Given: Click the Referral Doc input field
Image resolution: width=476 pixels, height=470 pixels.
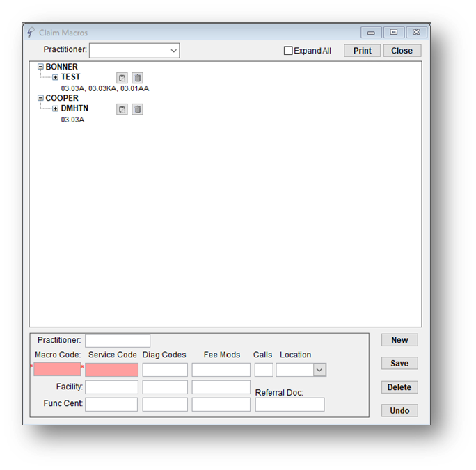Looking at the screenshot, I should pos(290,405).
